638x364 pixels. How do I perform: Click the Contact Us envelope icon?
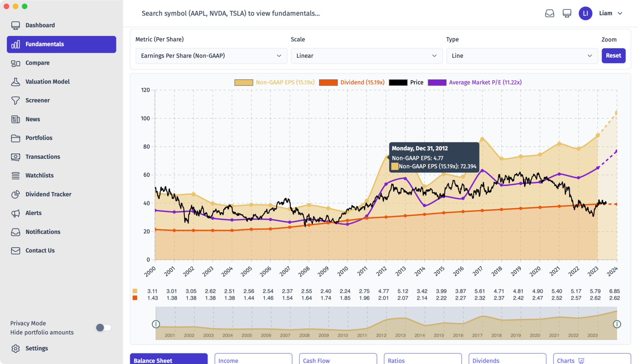[x=16, y=251]
